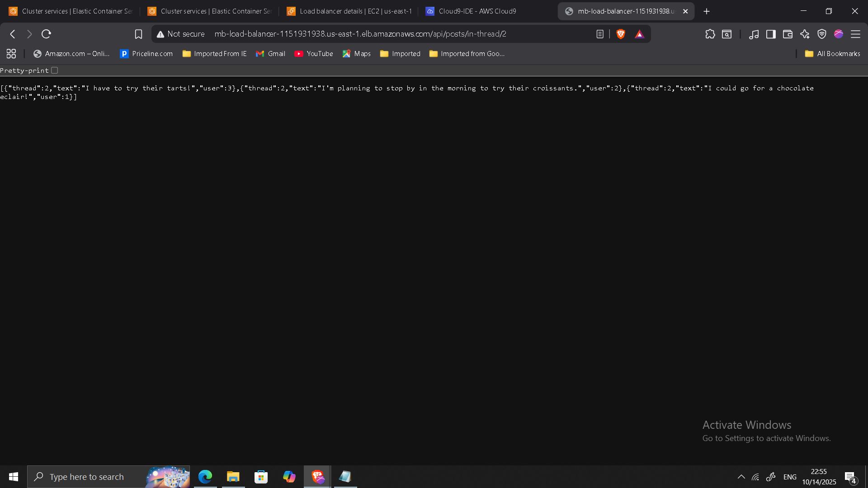Open the Brave VPN shield icon
The image size is (868, 488).
pyautogui.click(x=822, y=34)
